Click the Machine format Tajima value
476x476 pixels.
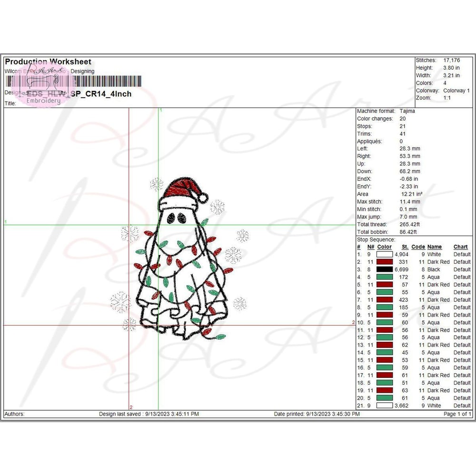[407, 111]
